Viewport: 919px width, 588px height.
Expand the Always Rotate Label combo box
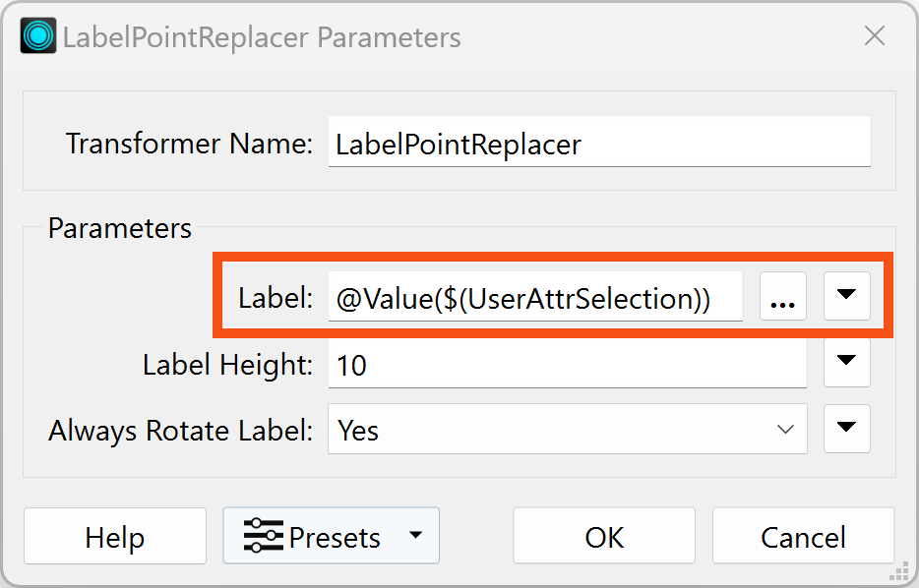(x=785, y=430)
